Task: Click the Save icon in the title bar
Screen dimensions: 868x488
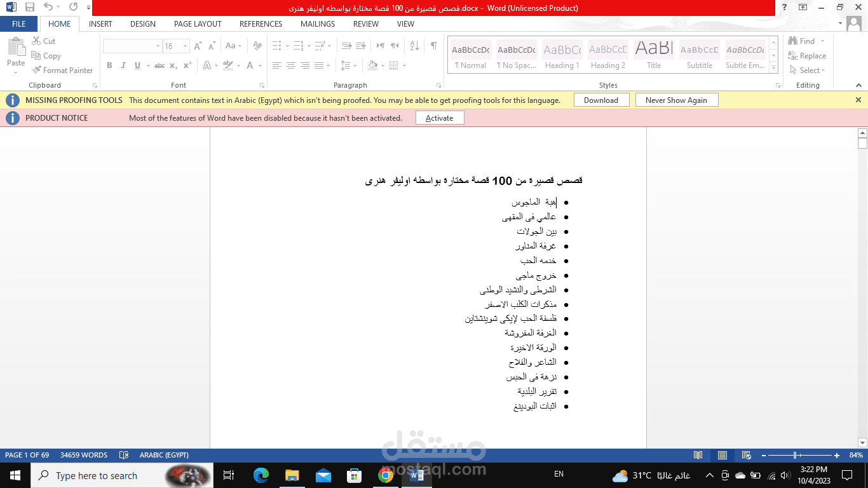Action: coord(30,8)
